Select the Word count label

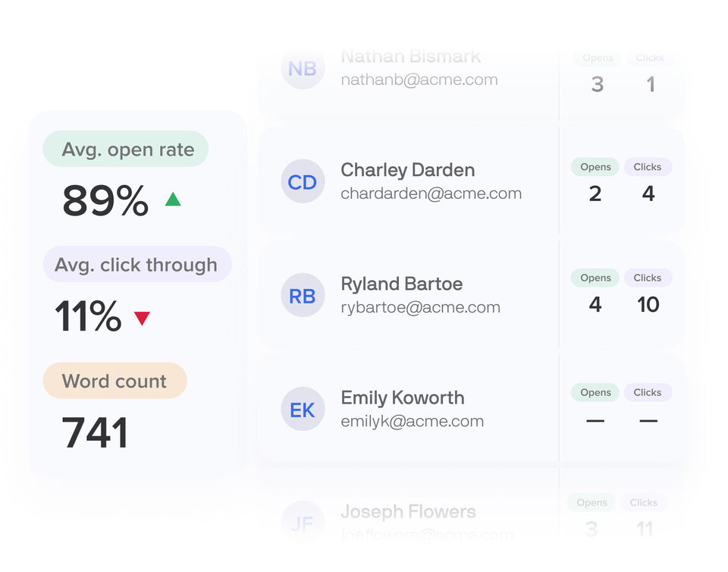click(x=115, y=381)
